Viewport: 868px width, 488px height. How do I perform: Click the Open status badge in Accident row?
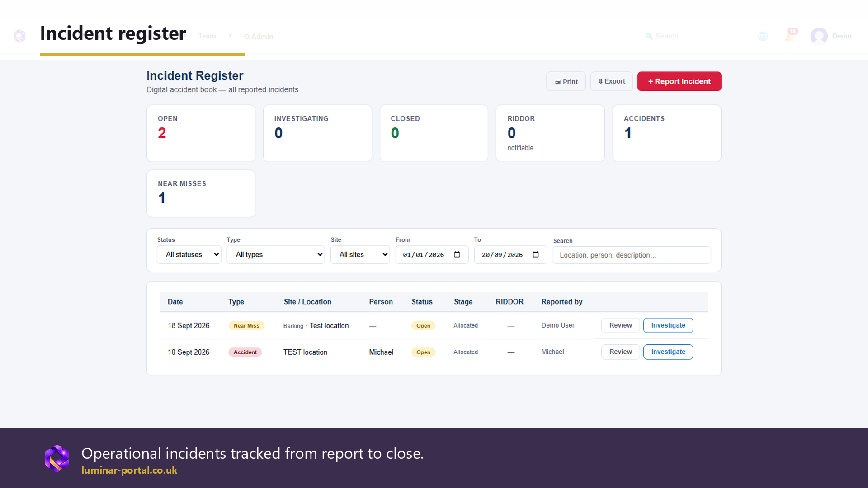[423, 352]
